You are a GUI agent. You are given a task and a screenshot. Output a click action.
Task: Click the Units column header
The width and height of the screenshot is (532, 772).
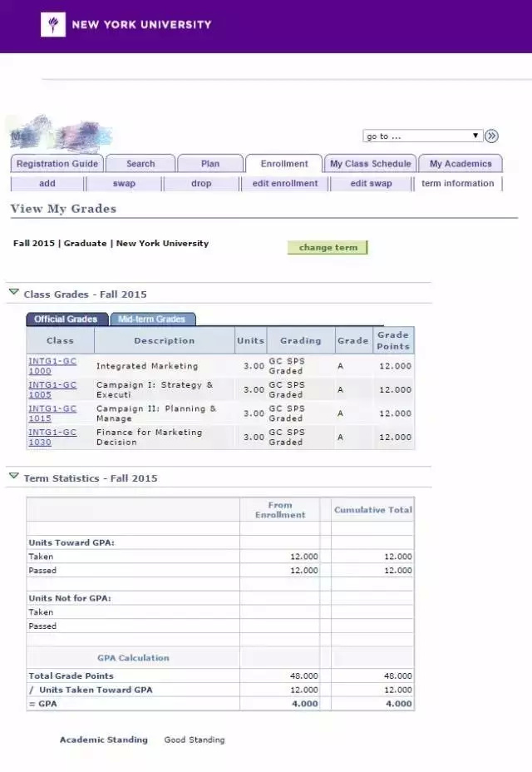(x=250, y=340)
